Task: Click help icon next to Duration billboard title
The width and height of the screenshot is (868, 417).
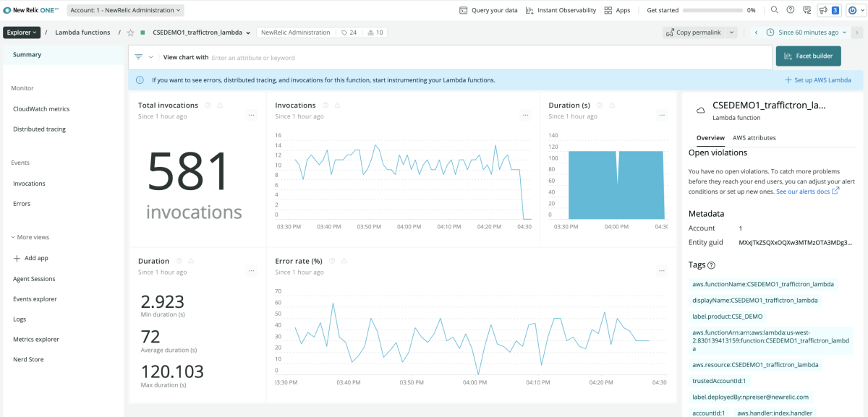Action: click(x=179, y=261)
